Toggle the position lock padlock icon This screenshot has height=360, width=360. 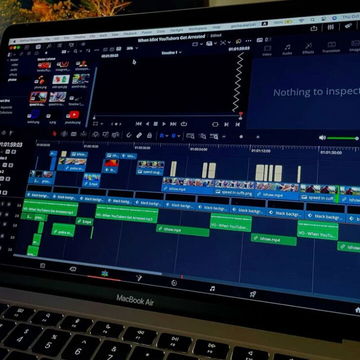149,135
